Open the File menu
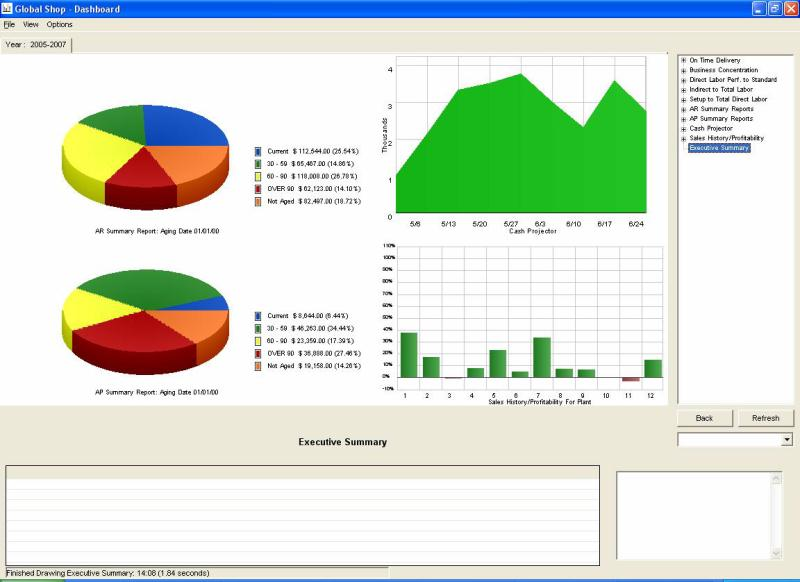This screenshot has width=800, height=582. (x=9, y=24)
